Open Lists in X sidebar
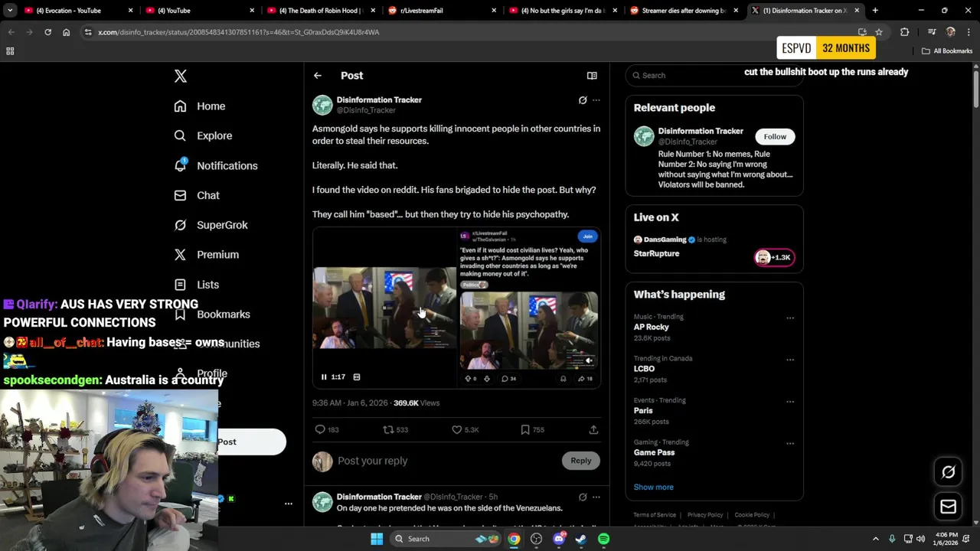Viewport: 980px width, 551px height. coord(197,284)
